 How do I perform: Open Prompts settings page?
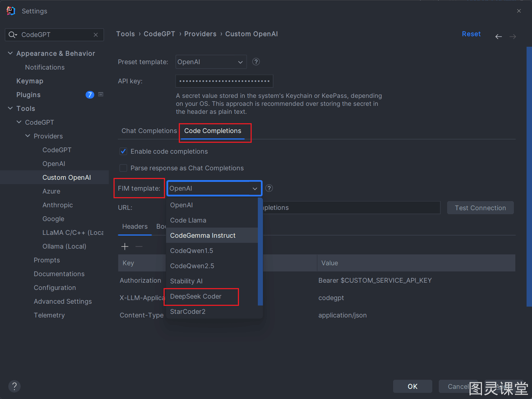point(47,260)
